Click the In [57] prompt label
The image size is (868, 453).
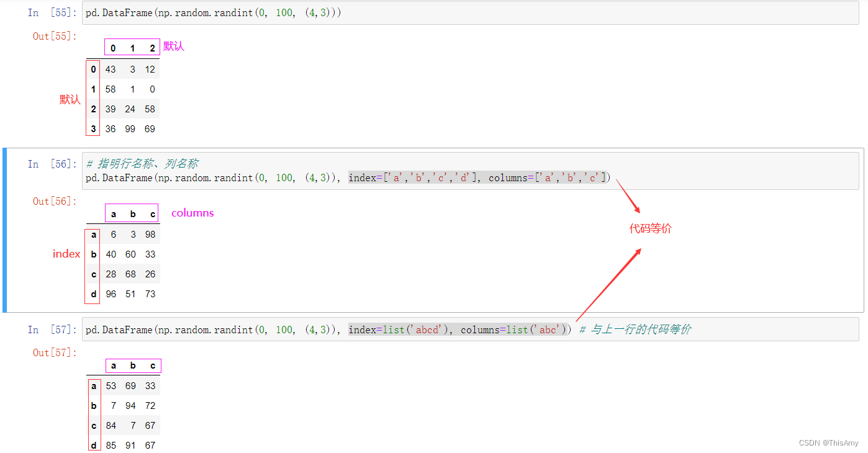pos(52,330)
